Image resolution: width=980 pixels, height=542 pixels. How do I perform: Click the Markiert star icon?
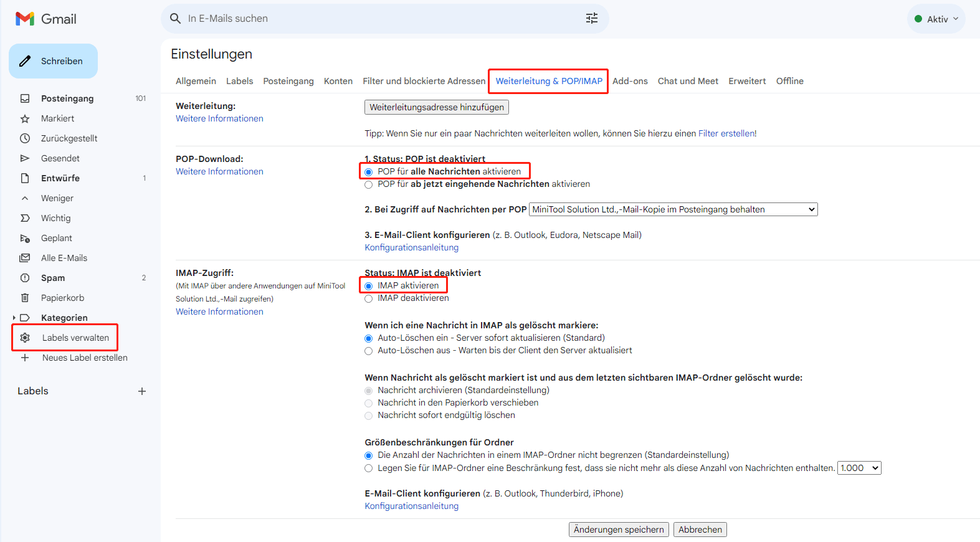pos(25,118)
